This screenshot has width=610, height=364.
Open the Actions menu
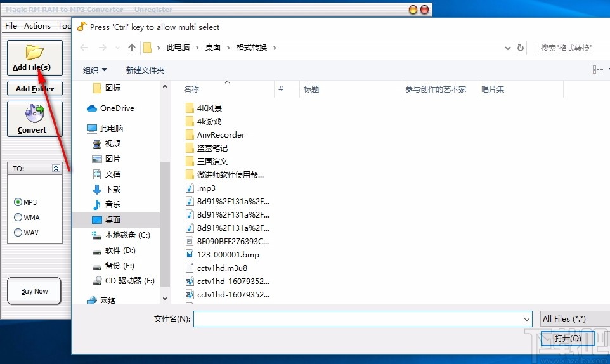pos(37,25)
